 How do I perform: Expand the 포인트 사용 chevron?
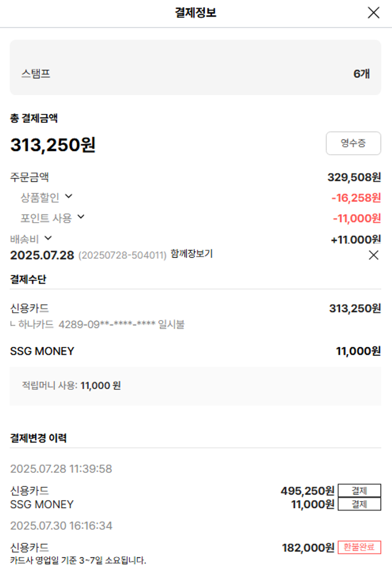click(x=81, y=217)
